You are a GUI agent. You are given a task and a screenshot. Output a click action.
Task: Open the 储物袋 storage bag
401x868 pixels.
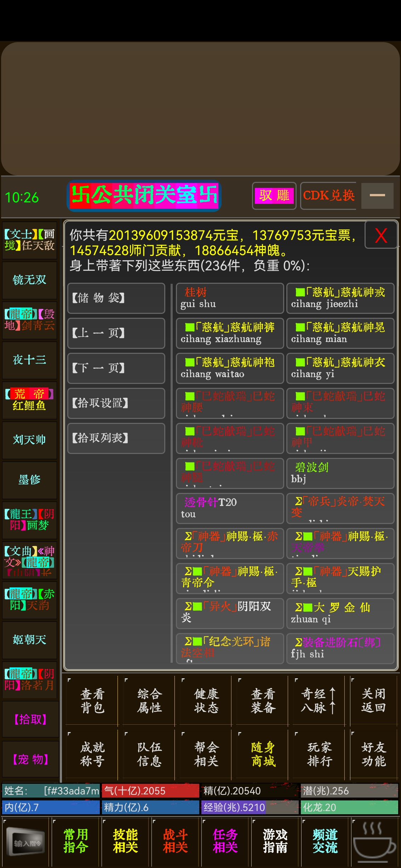116,298
